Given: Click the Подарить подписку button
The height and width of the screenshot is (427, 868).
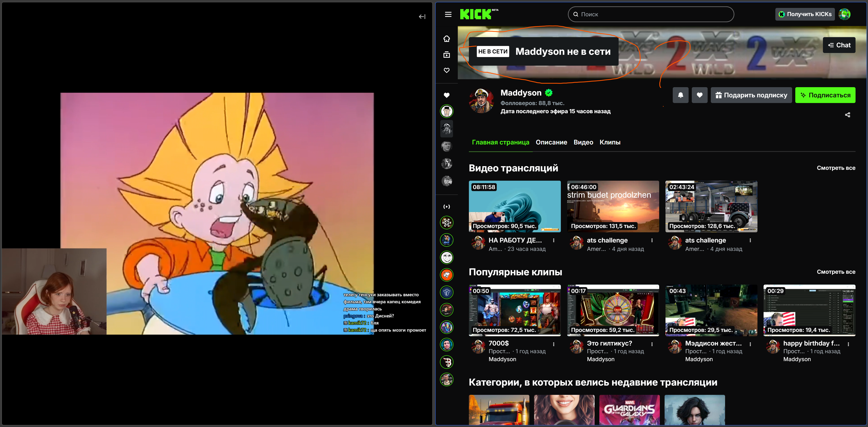Looking at the screenshot, I should (751, 95).
